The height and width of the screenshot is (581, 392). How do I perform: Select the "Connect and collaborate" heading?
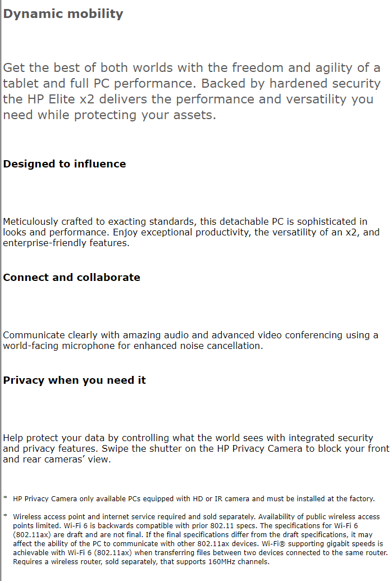coord(72,278)
